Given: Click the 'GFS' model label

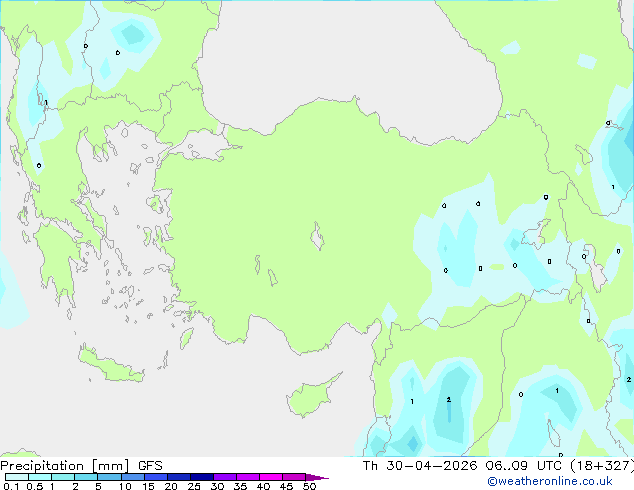Looking at the screenshot, I should (150, 466).
